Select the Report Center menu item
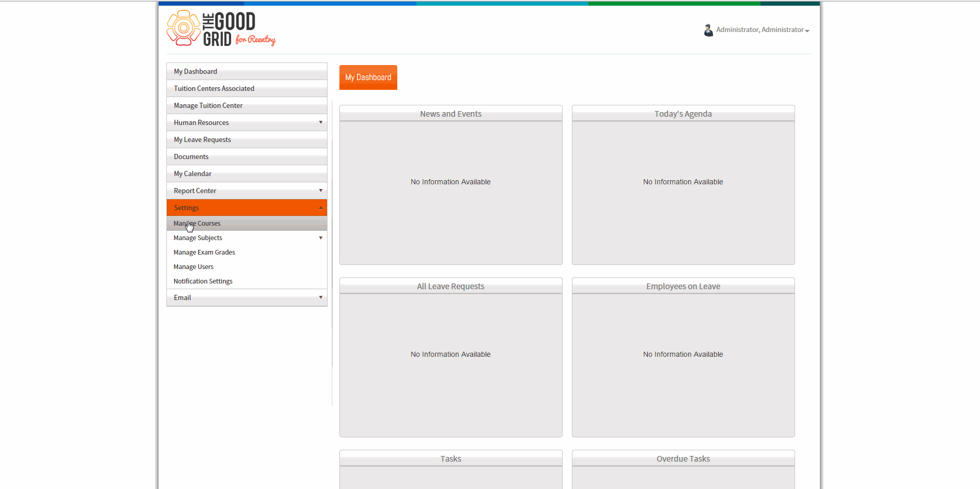 click(x=247, y=191)
